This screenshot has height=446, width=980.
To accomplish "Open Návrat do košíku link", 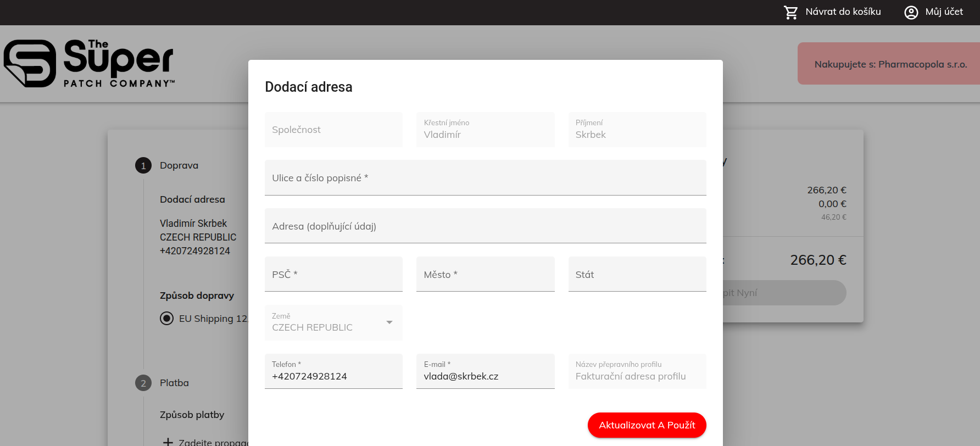I will [843, 12].
